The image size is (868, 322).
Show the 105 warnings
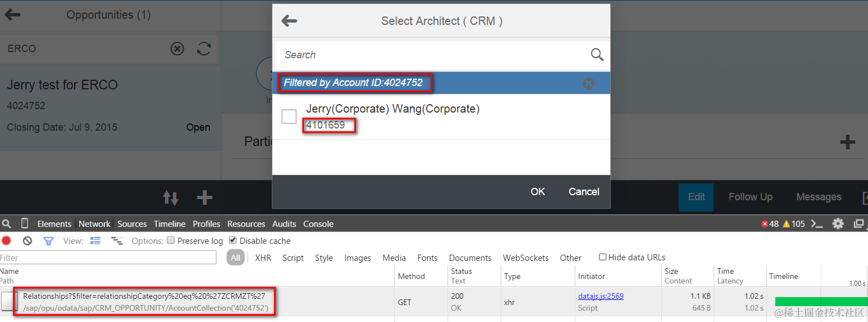[x=793, y=224]
